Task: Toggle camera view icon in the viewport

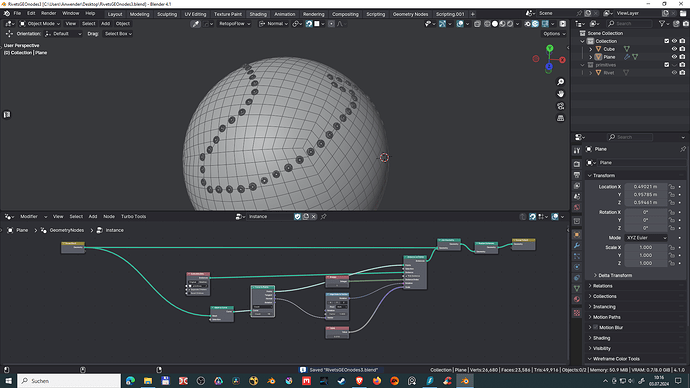Action: (x=560, y=106)
